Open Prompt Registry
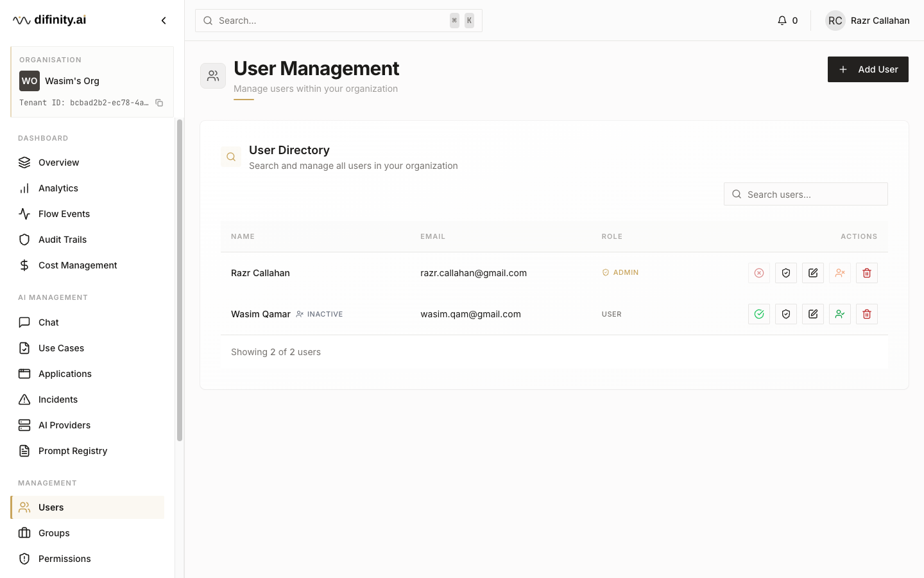 87,451
